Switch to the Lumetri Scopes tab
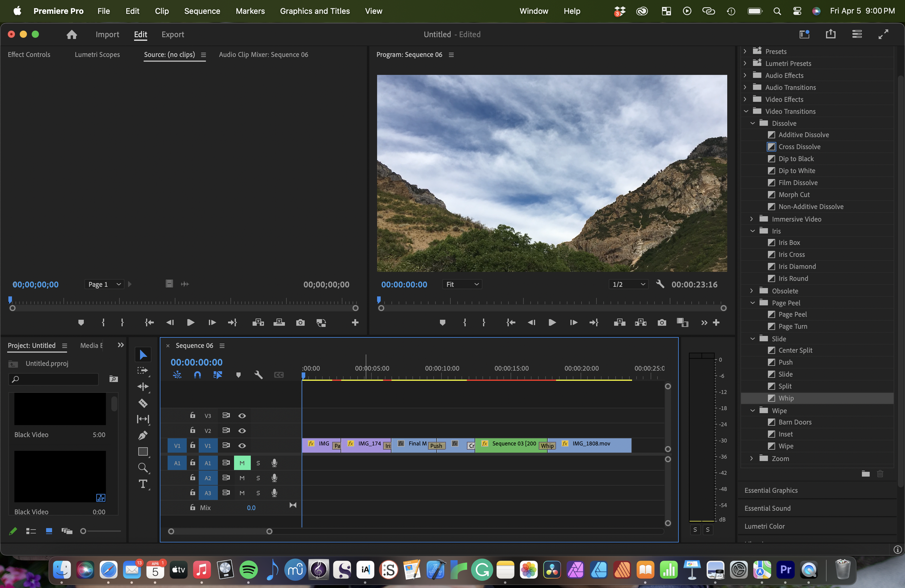 [x=97, y=54]
